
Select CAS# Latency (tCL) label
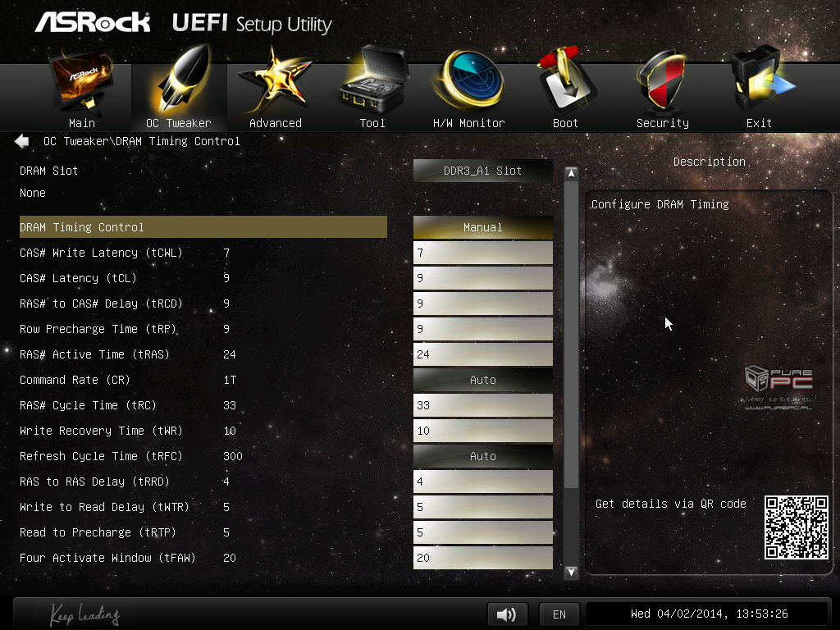pyautogui.click(x=78, y=278)
